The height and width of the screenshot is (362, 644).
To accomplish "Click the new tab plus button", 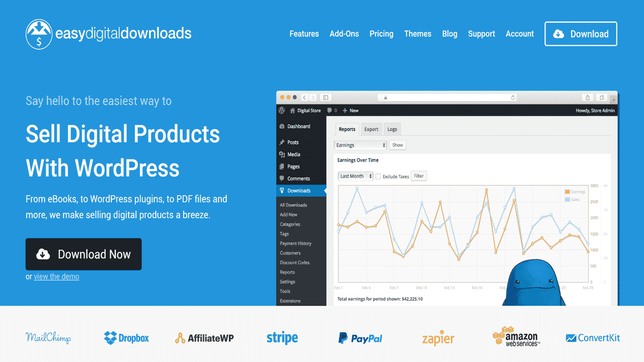I will pyautogui.click(x=613, y=100).
